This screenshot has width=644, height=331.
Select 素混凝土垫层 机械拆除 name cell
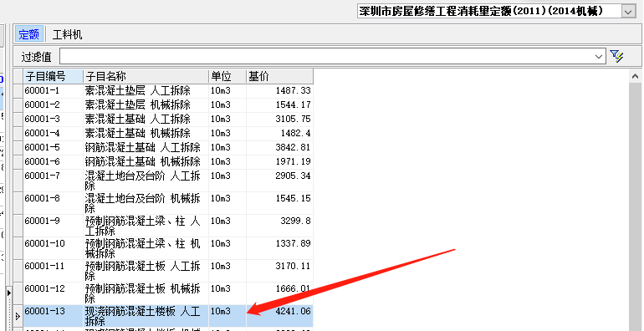click(146, 105)
